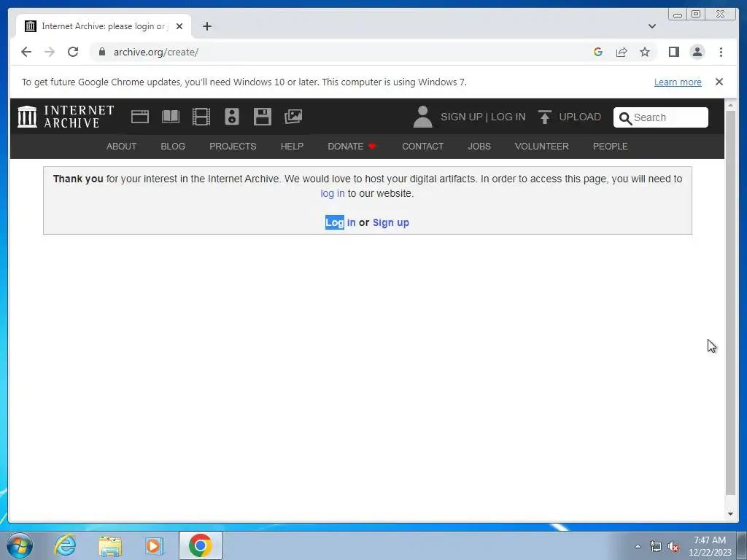Click SIGN UP in the header
Image resolution: width=747 pixels, height=560 pixels.
point(461,117)
